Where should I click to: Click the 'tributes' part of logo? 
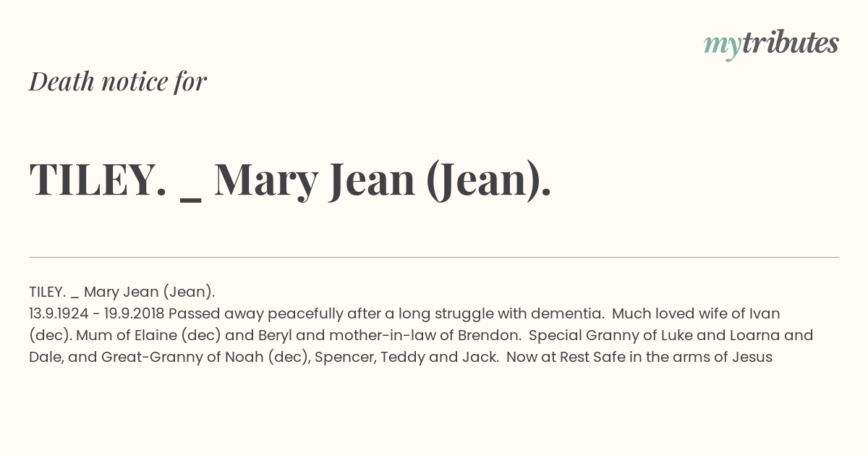(x=790, y=43)
